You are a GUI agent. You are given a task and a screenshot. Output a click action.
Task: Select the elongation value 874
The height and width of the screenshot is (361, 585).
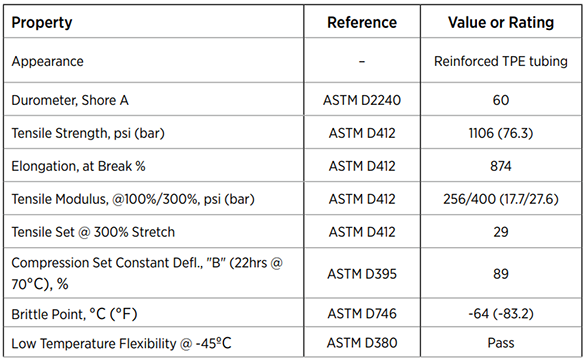501,166
